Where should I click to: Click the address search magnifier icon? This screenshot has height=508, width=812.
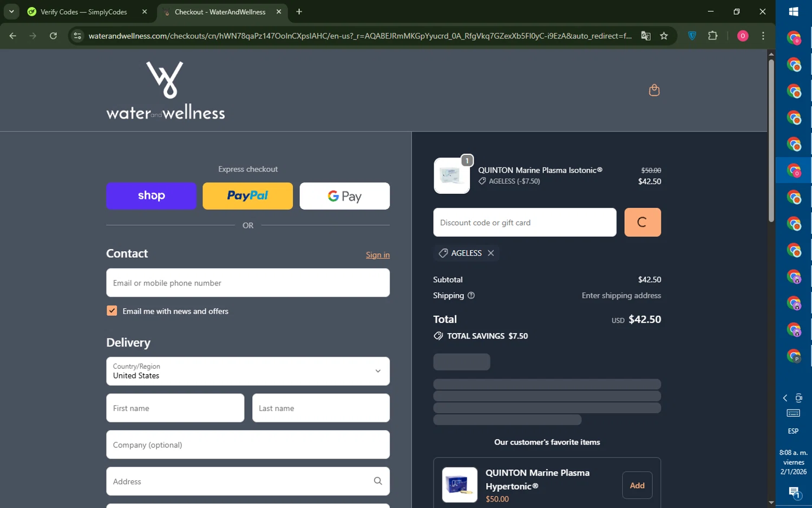pos(378,481)
